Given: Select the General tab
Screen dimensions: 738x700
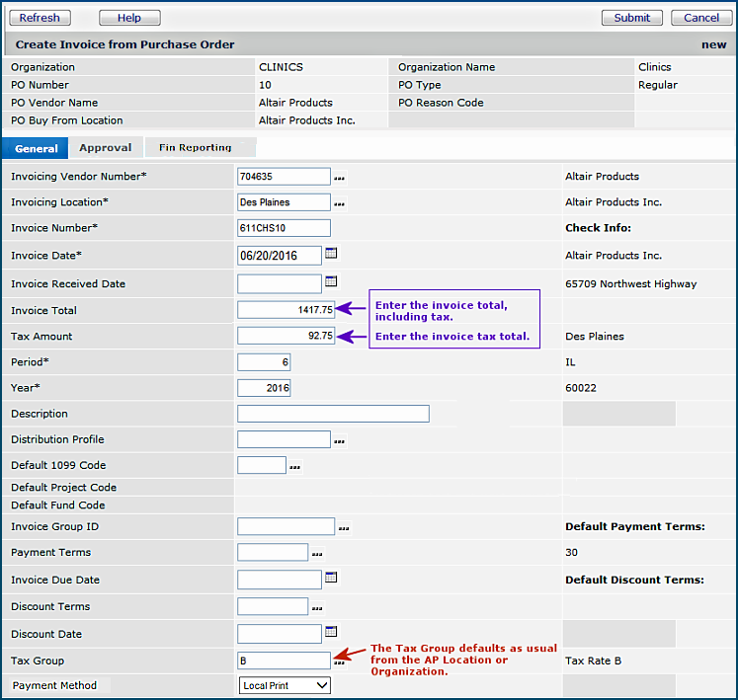Looking at the screenshot, I should click(37, 149).
